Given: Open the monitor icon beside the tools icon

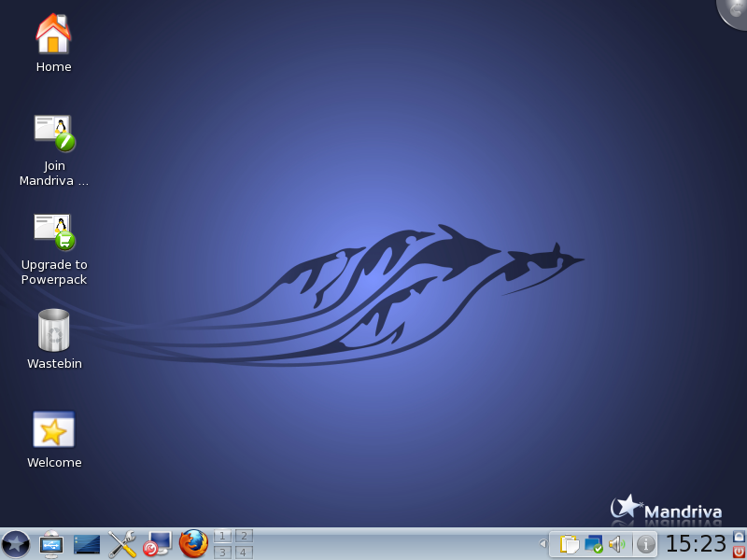Looking at the screenshot, I should pyautogui.click(x=157, y=543).
